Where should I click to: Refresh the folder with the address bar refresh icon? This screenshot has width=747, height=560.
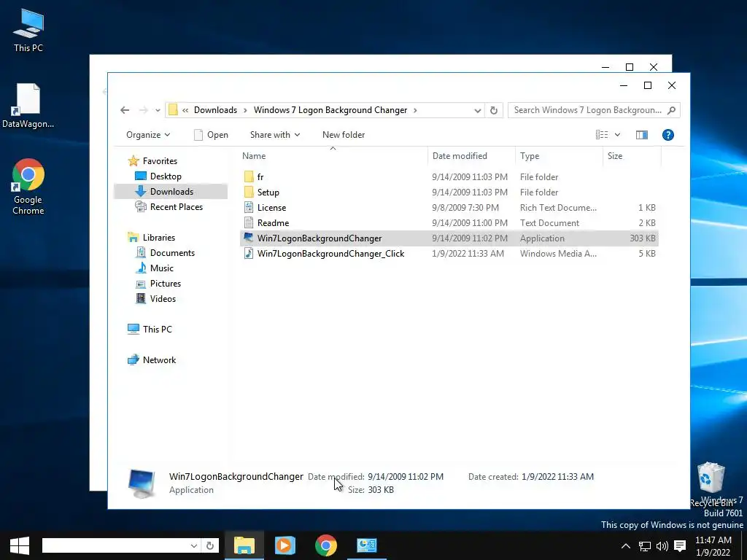click(494, 111)
